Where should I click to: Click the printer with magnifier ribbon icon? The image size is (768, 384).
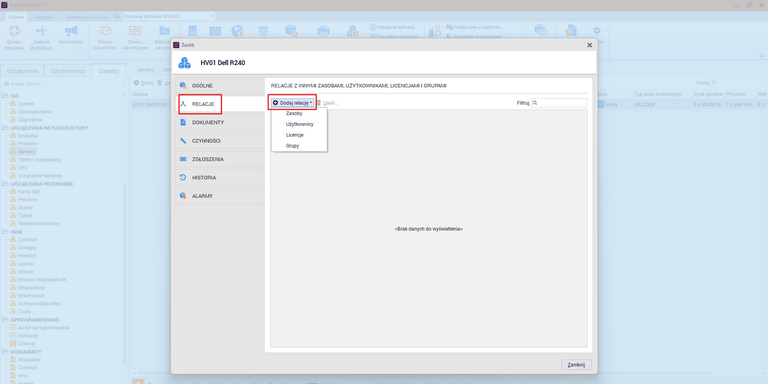pos(541,31)
